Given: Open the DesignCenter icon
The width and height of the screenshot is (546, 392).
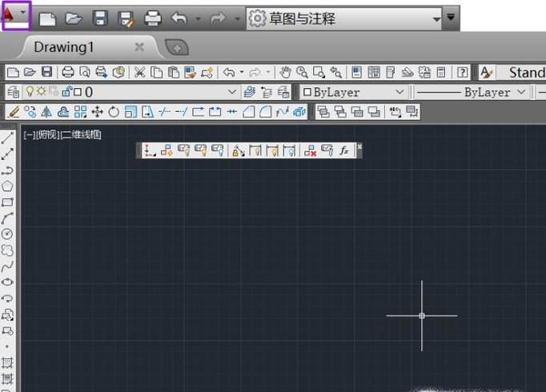Looking at the screenshot, I should tap(374, 72).
